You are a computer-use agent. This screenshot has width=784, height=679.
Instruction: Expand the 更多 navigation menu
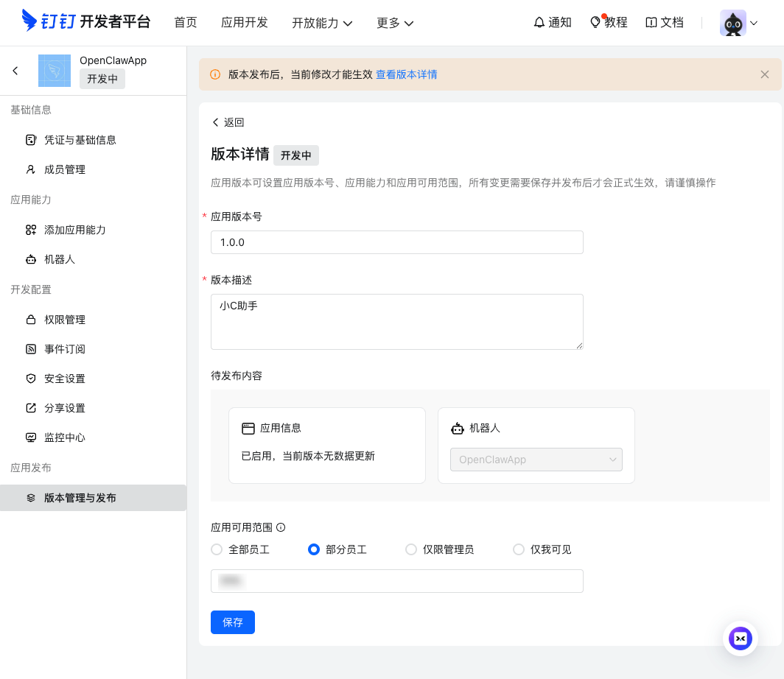pyautogui.click(x=395, y=23)
